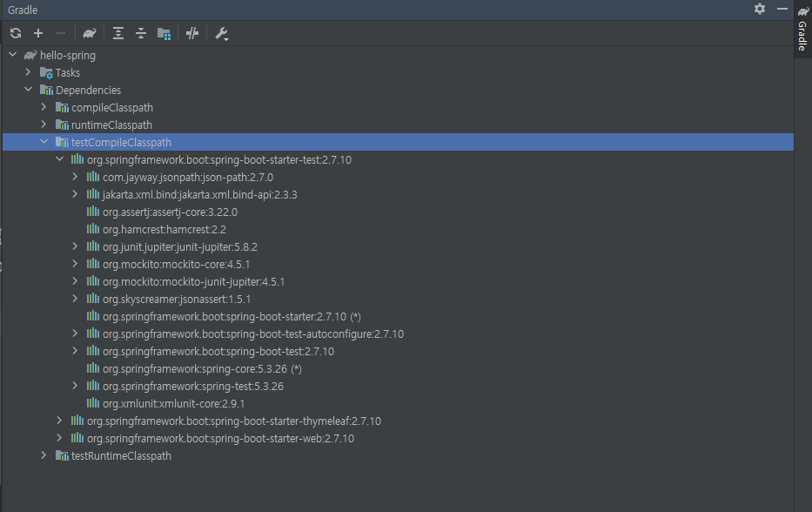Expand jsonassert:1.5.1 chevron
The image size is (812, 512).
(75, 299)
